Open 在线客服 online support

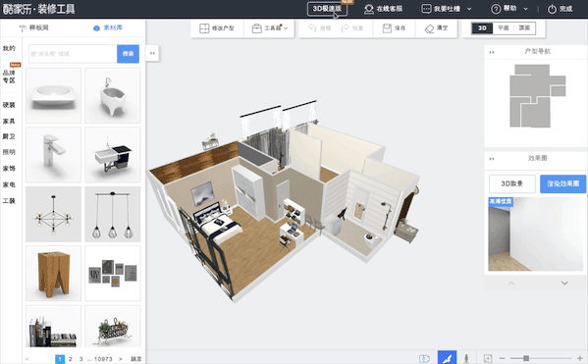[383, 9]
